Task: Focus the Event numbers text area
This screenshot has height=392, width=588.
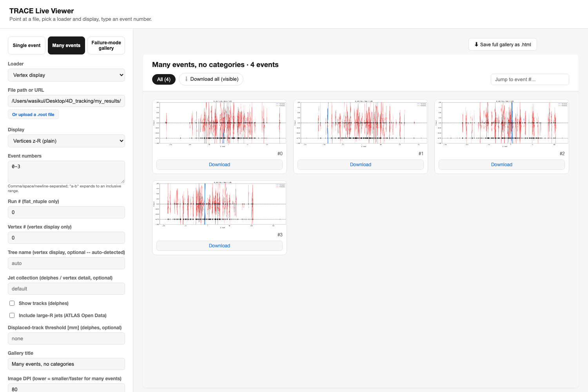Action: pyautogui.click(x=66, y=172)
